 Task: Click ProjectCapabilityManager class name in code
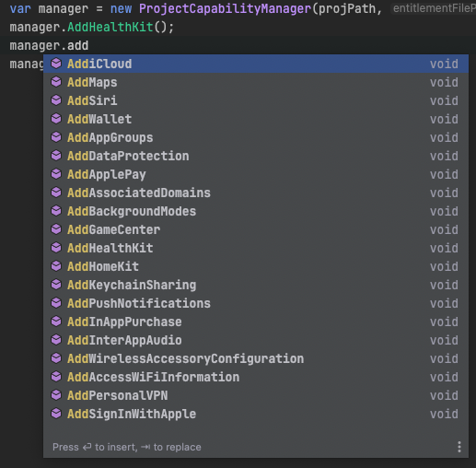point(225,8)
